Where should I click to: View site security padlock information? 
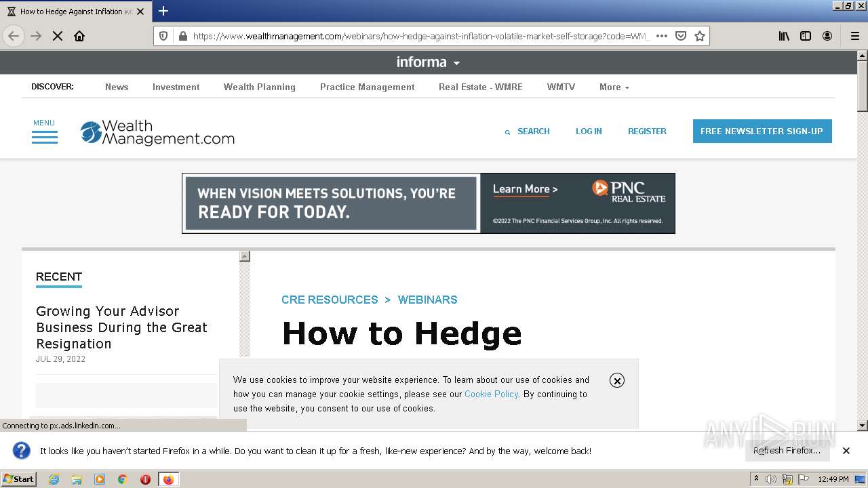point(182,36)
